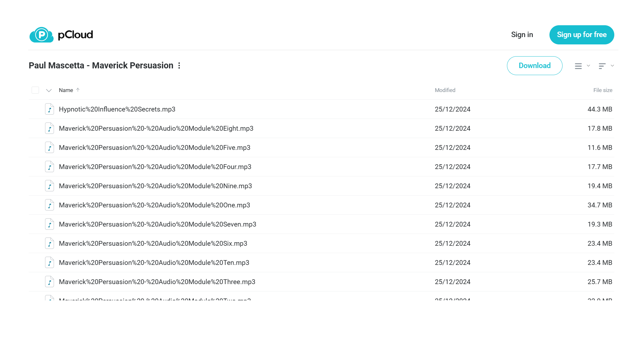644x340 pixels.
Task: Click modified date of Module Three row
Action: pyautogui.click(x=452, y=282)
